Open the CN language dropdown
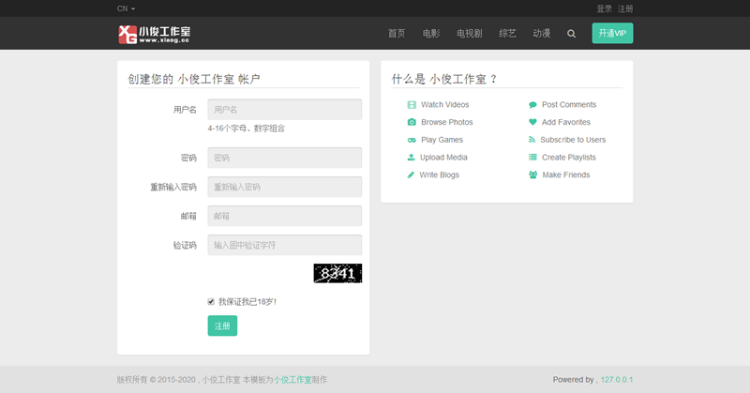750x393 pixels. 126,9
